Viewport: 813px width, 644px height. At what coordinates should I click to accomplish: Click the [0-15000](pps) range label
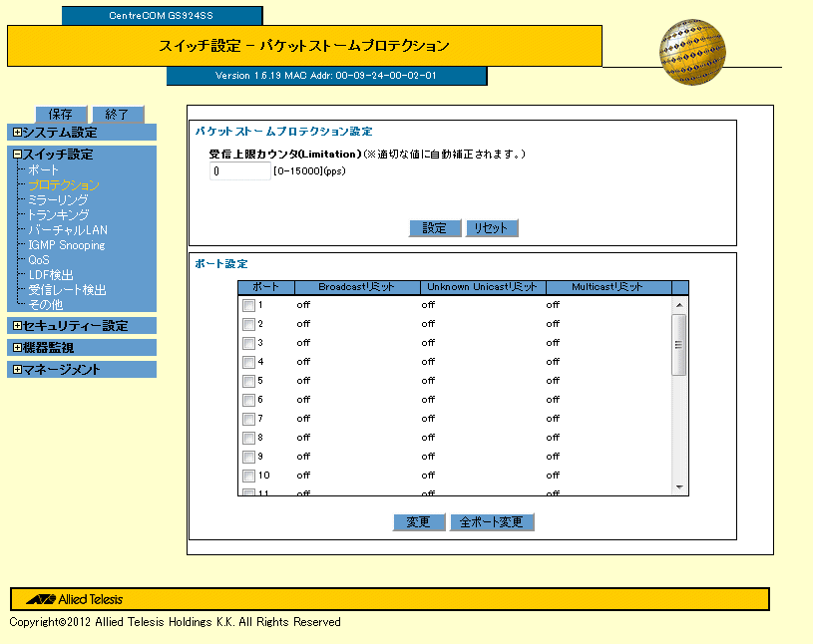309,171
